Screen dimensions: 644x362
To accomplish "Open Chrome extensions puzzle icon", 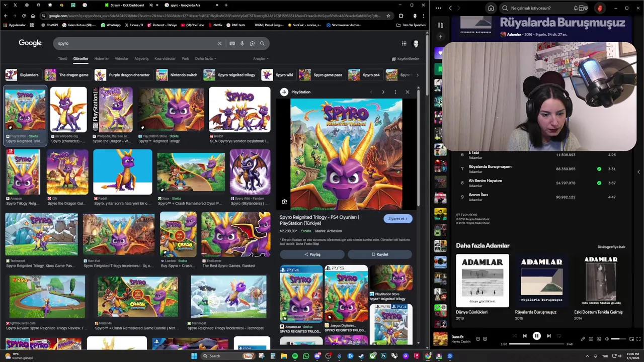I will pyautogui.click(x=401, y=16).
